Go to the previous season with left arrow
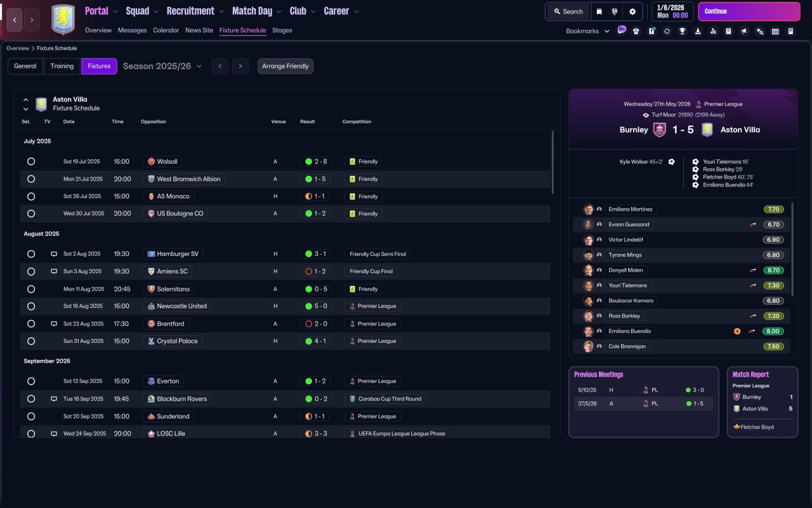Screen dimensions: 812x508 [x=220, y=66]
